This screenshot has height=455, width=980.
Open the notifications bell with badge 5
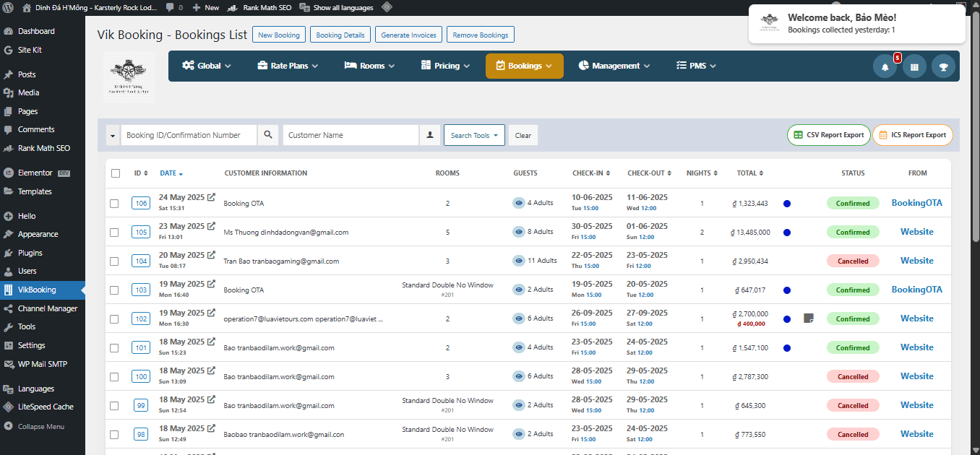(885, 66)
